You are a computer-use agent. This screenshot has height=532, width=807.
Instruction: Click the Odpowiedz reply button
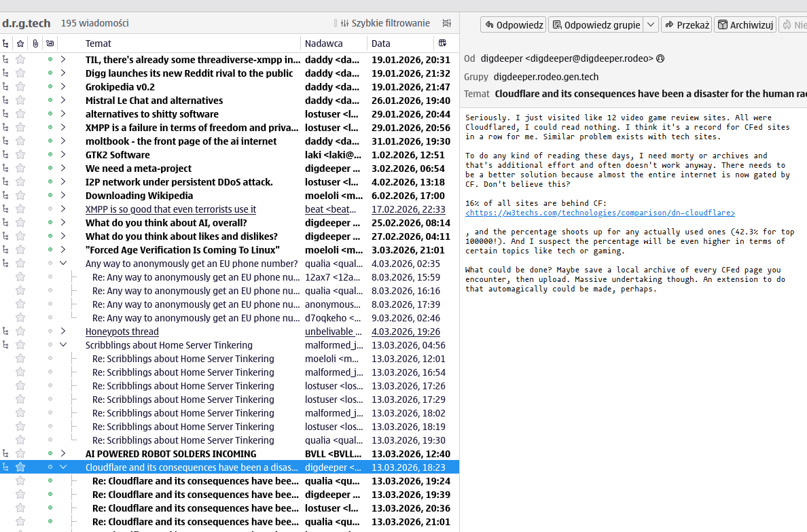coord(514,24)
